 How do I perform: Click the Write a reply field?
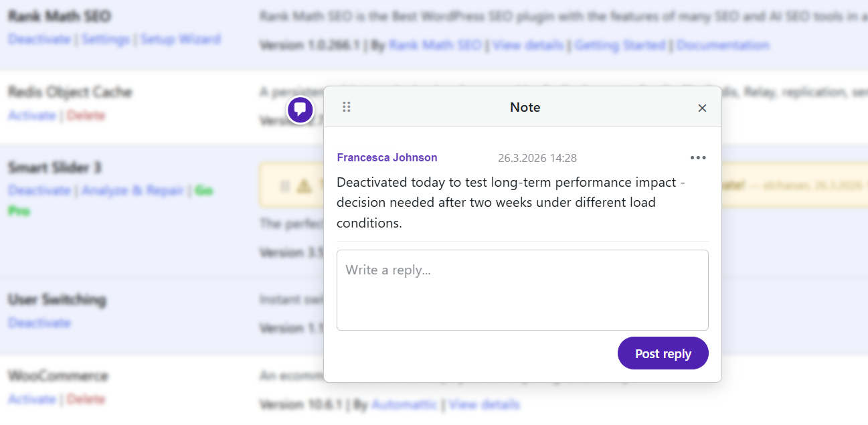(523, 290)
